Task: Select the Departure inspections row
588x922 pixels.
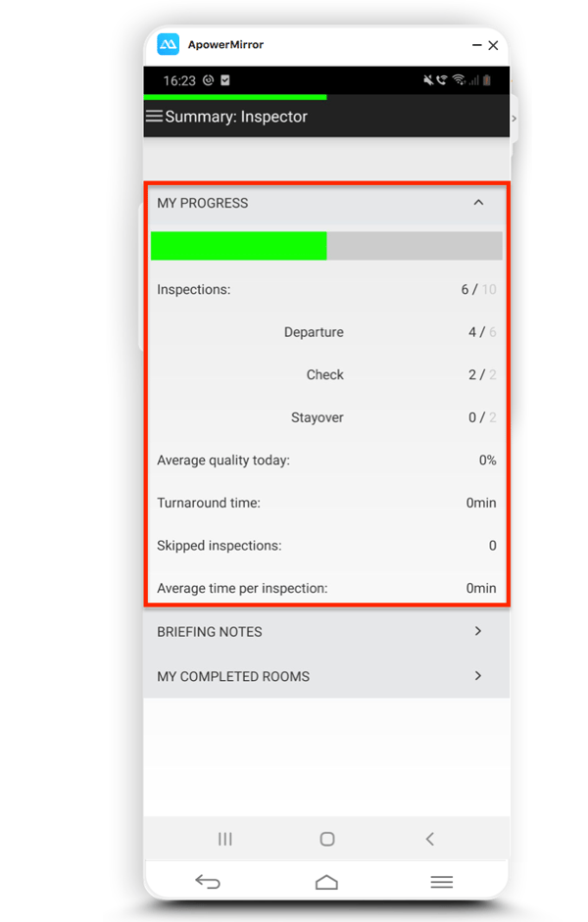Action: pyautogui.click(x=326, y=332)
